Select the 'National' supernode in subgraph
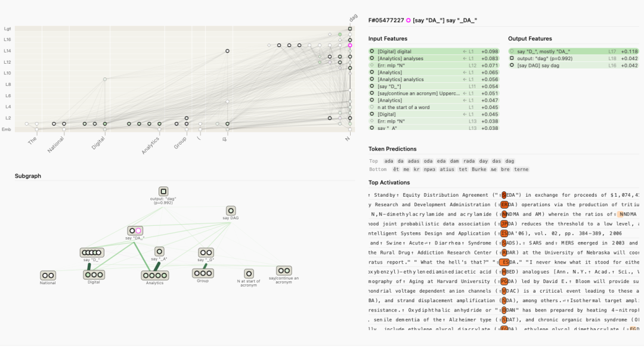 (x=48, y=275)
